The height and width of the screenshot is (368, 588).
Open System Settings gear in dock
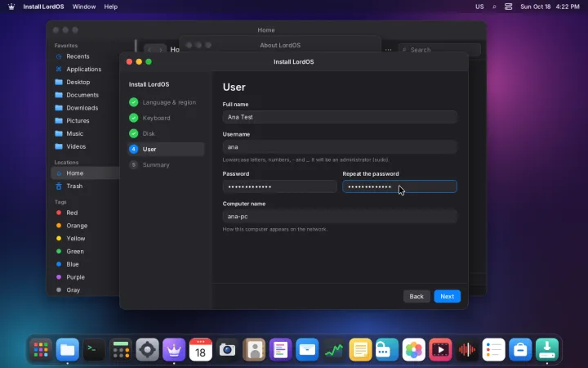click(x=147, y=350)
